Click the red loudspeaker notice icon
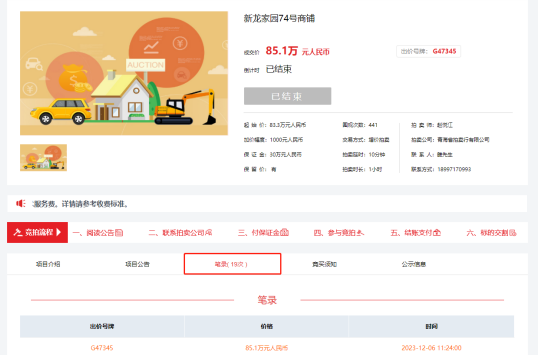 coord(21,203)
